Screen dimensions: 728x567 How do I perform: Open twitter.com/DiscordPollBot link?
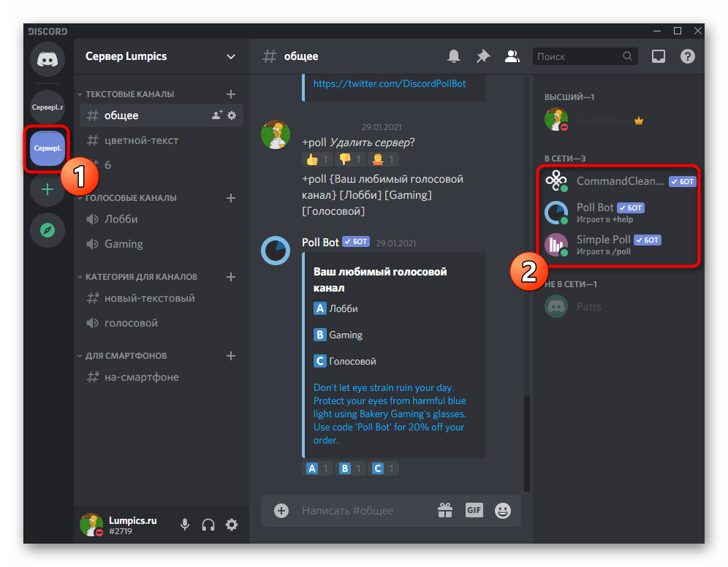tap(389, 83)
